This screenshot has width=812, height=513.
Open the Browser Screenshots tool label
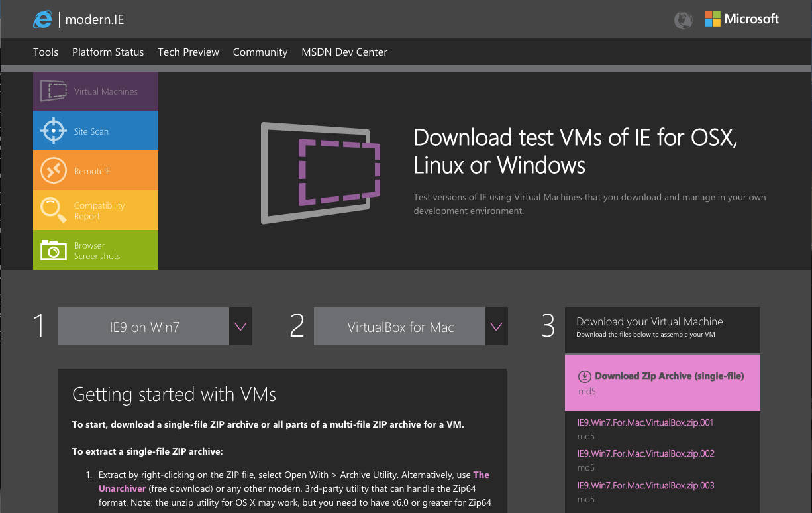tap(97, 251)
